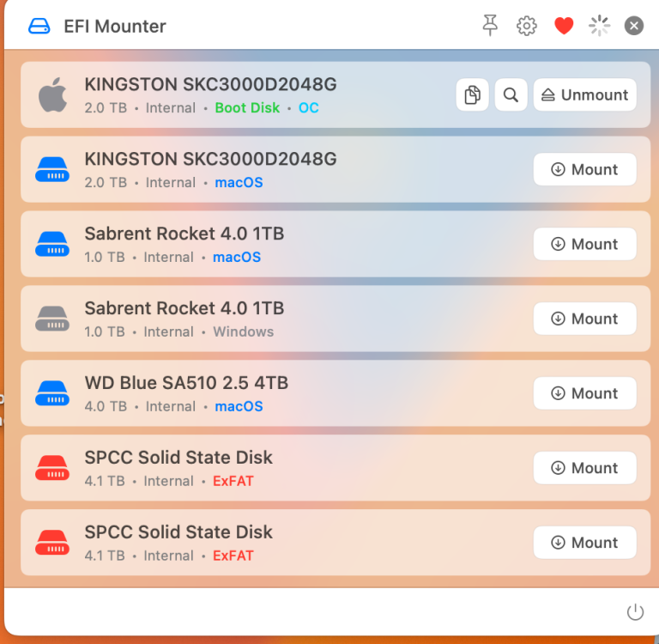Click the Windows label on Sabrent row
Viewport: 659px width, 644px height.
coord(244,331)
